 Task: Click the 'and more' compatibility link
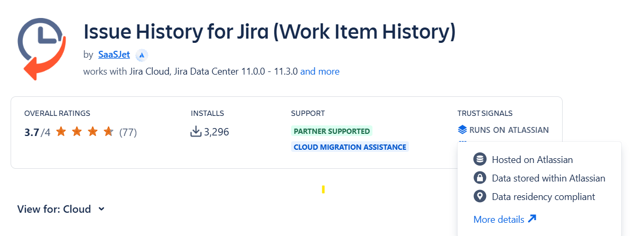point(320,71)
